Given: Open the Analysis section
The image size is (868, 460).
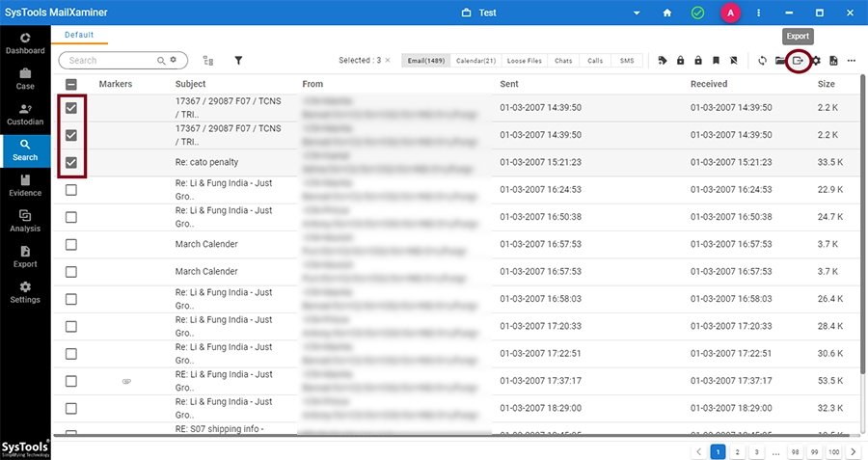Looking at the screenshot, I should point(25,222).
